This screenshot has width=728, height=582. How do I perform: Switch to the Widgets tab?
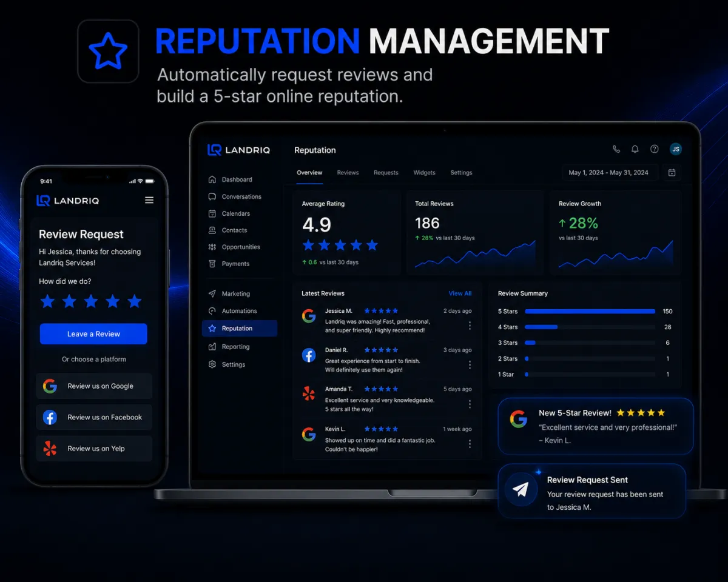click(424, 173)
